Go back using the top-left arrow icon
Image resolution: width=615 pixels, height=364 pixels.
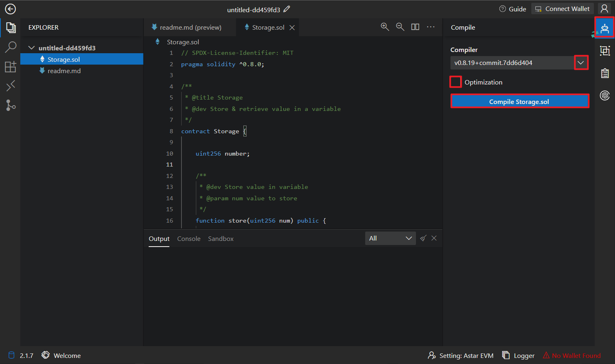[x=10, y=9]
